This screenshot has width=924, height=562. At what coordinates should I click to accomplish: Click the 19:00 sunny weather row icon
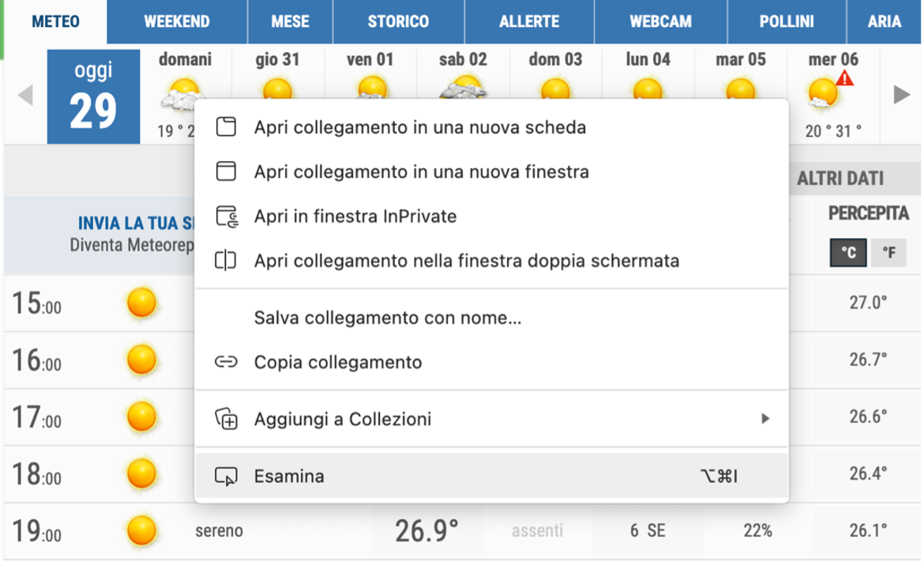tap(142, 530)
